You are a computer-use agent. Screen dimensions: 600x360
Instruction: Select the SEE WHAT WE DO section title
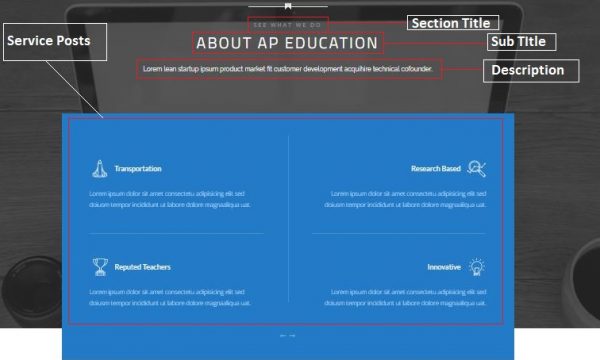click(287, 25)
